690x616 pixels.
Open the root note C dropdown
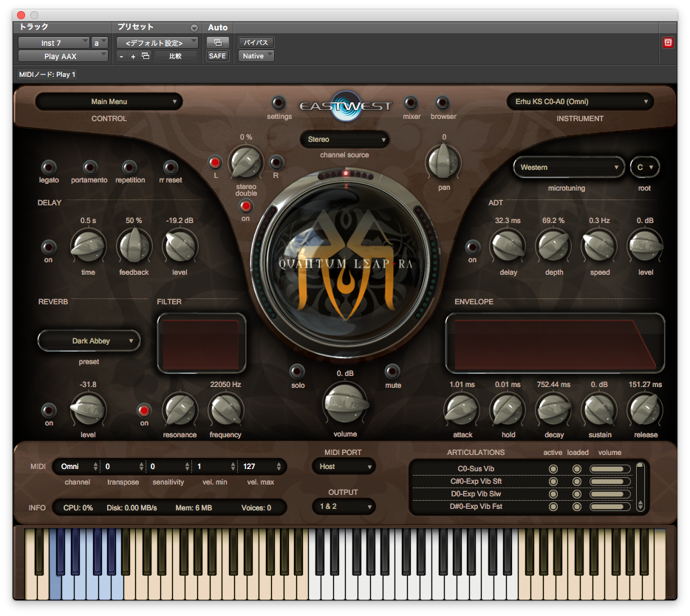click(x=645, y=167)
